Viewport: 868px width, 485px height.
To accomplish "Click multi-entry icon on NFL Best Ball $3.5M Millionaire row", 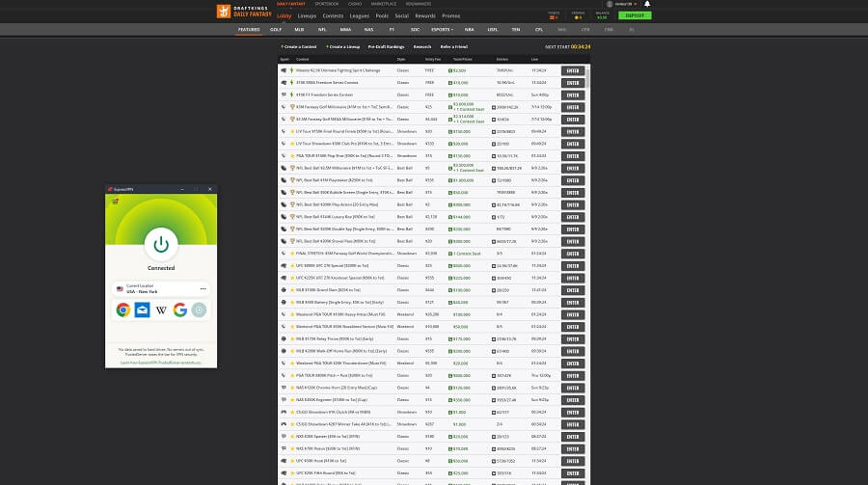I will click(x=494, y=169).
